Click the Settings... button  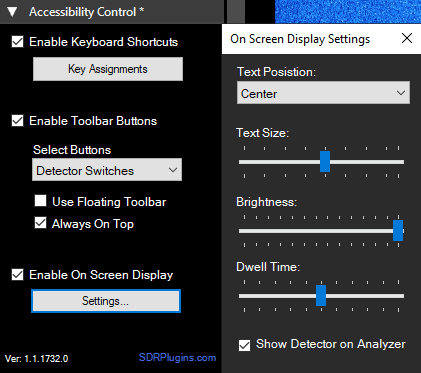click(x=106, y=301)
